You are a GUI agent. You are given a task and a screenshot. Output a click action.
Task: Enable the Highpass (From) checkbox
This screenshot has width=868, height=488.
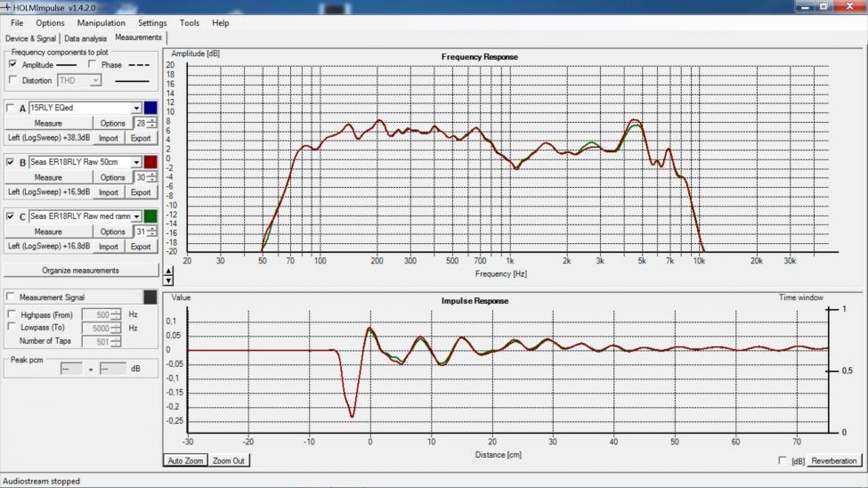pyautogui.click(x=12, y=314)
